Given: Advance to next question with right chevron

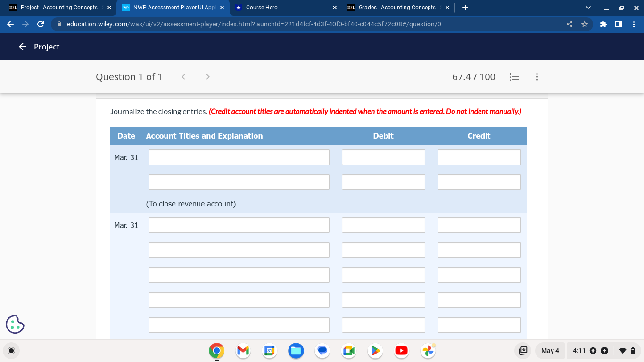Looking at the screenshot, I should (208, 77).
